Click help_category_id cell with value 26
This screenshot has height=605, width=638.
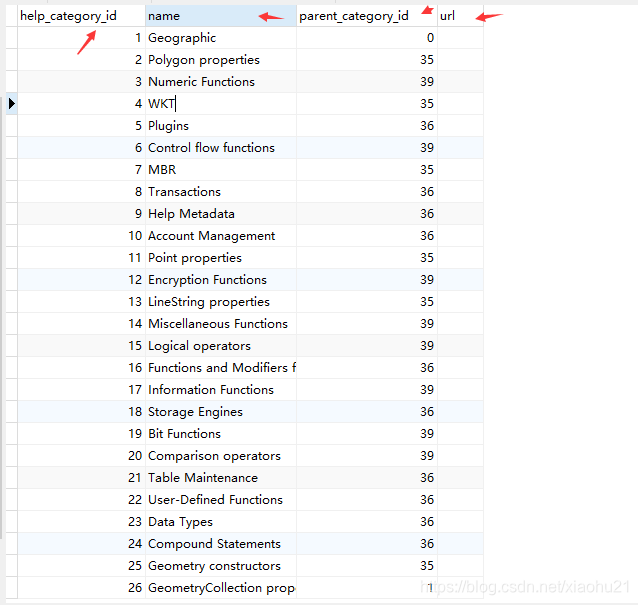pos(81,588)
